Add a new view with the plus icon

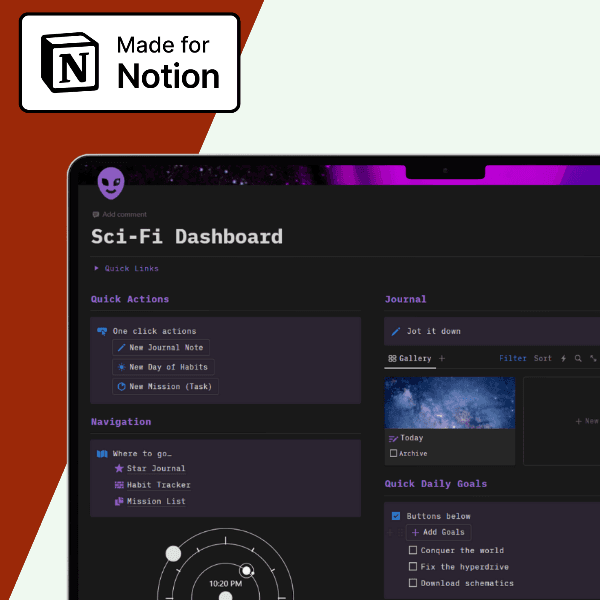[x=442, y=359]
